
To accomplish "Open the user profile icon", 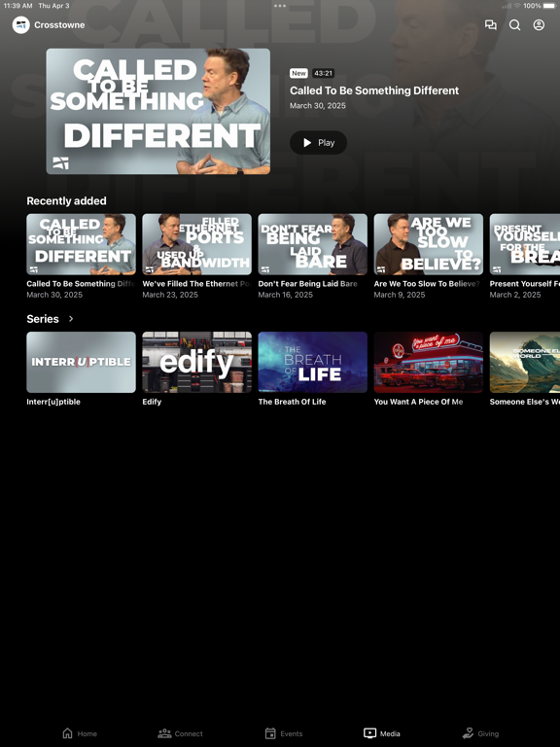I will point(539,24).
